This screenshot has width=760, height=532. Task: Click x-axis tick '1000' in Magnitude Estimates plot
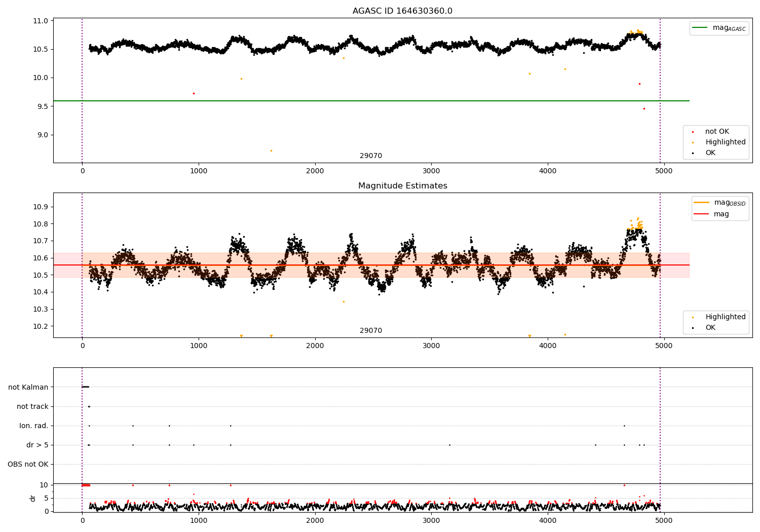point(199,346)
